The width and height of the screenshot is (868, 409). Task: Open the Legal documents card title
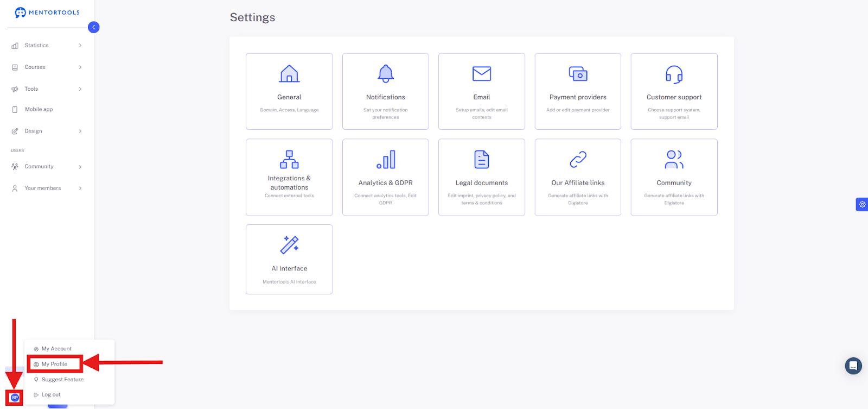[482, 183]
